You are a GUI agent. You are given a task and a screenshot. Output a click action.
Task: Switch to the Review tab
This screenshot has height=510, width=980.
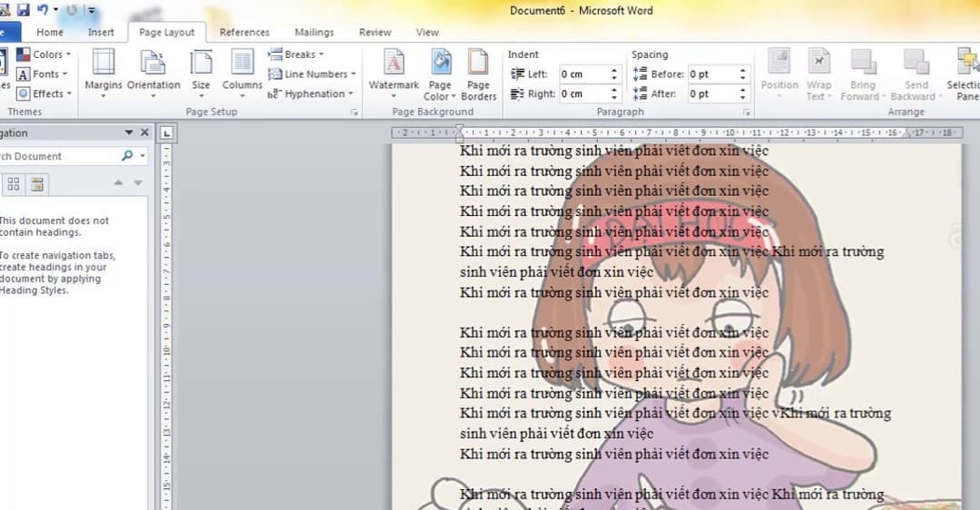point(375,33)
